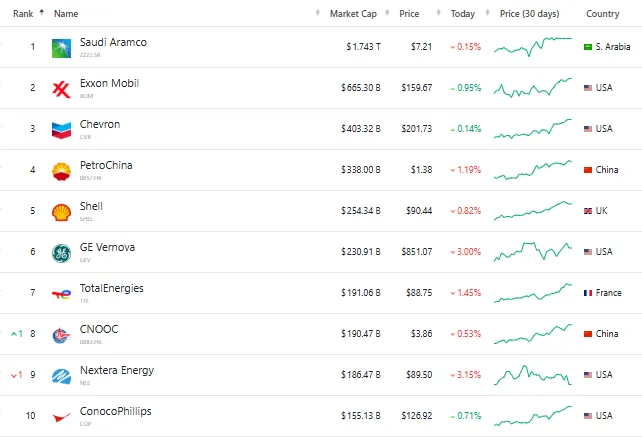The image size is (642, 437).
Task: Sort by Name column header
Action: [66, 14]
